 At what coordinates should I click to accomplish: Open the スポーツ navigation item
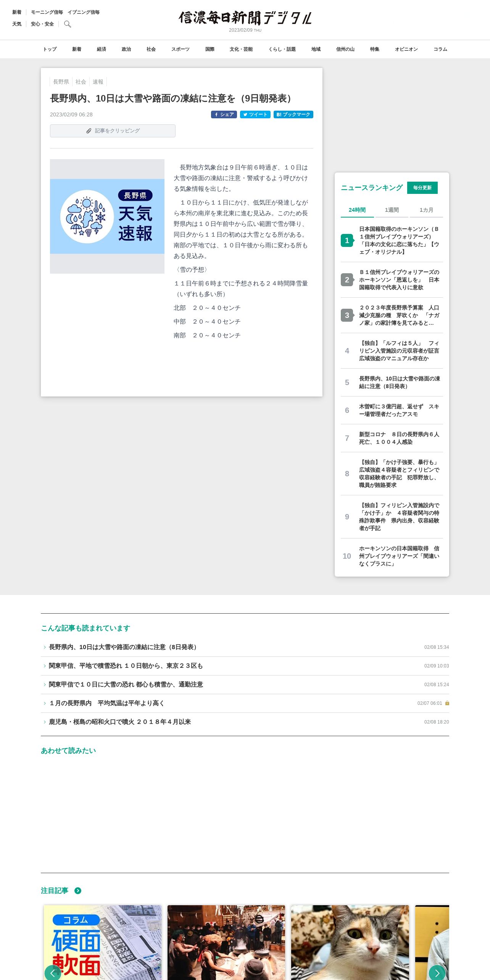tap(181, 49)
